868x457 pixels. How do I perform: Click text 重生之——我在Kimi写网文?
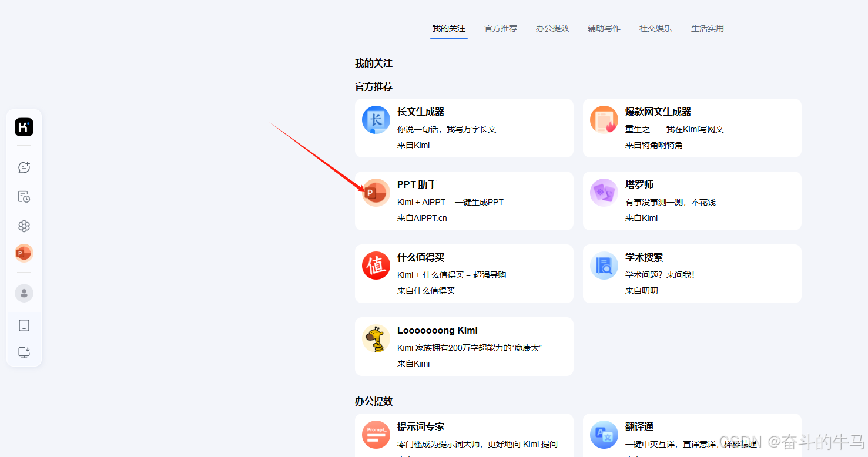click(675, 129)
